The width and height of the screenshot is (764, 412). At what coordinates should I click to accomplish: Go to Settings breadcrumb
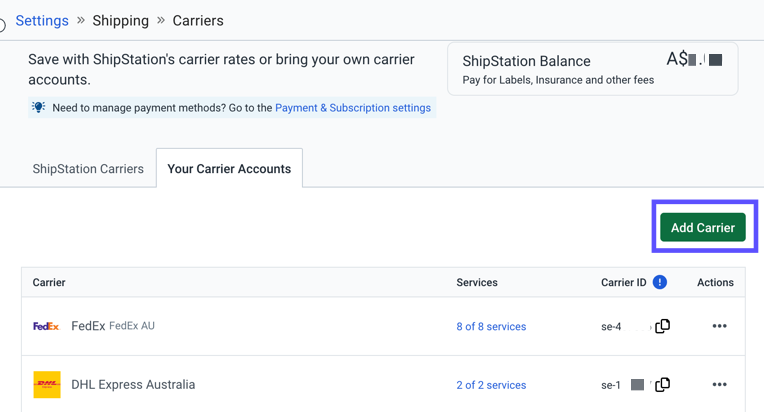(x=42, y=20)
